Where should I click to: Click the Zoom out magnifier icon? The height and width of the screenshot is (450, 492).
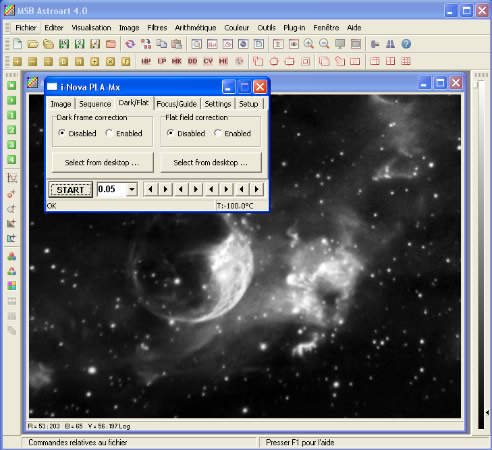324,44
